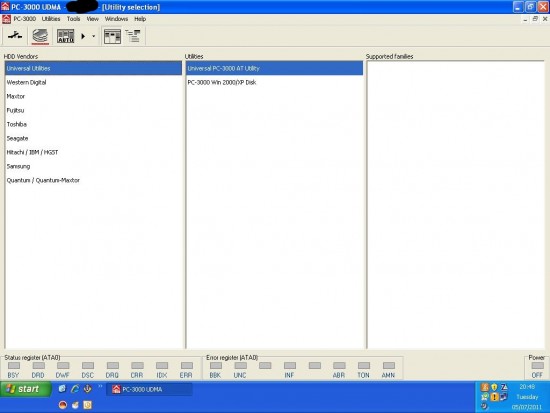Image resolution: width=550 pixels, height=413 pixels.
Task: Click the hard disk stack toolbar icon
Action: point(40,36)
